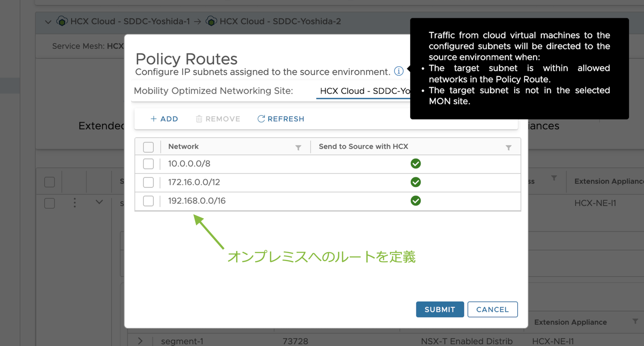The image size is (644, 346).
Task: Select the 172.16.0.0/12 network row
Action: point(148,182)
